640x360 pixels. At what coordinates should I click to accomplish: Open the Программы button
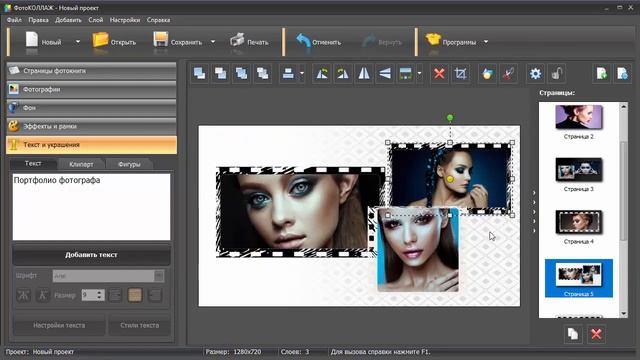(451, 42)
